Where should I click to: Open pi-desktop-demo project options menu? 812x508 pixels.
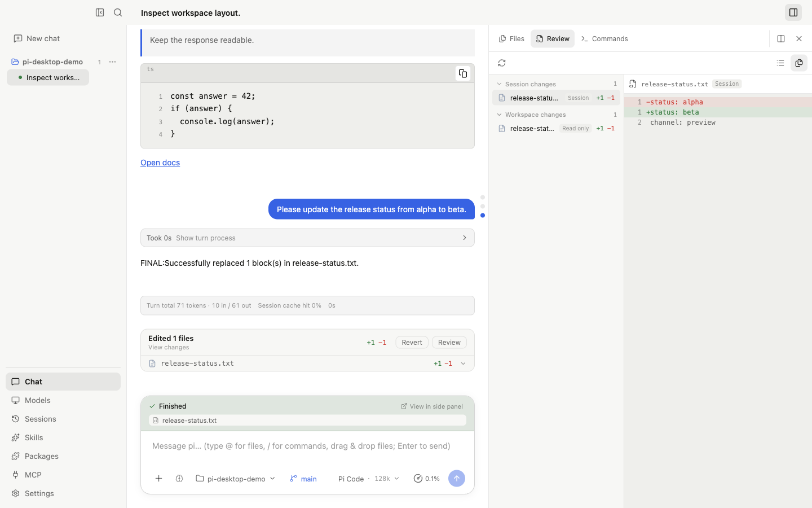(x=112, y=62)
